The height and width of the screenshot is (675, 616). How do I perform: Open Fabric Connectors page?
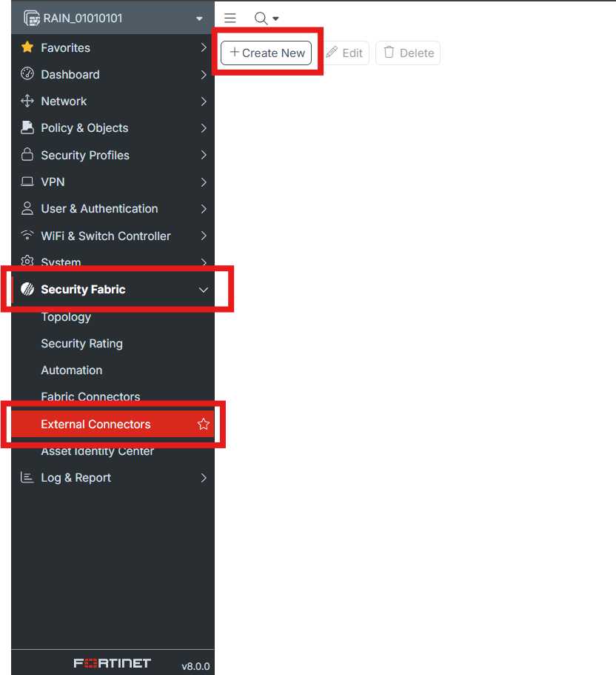pyautogui.click(x=90, y=396)
